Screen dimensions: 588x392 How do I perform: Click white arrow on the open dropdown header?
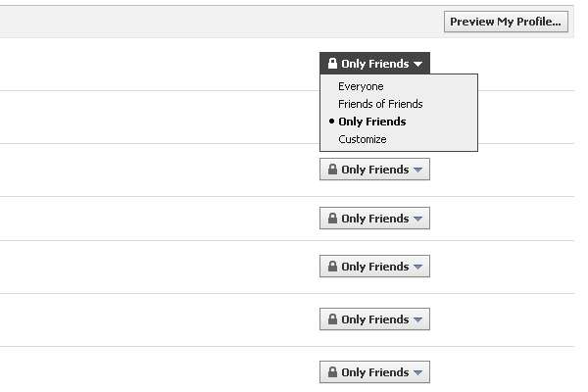click(418, 64)
